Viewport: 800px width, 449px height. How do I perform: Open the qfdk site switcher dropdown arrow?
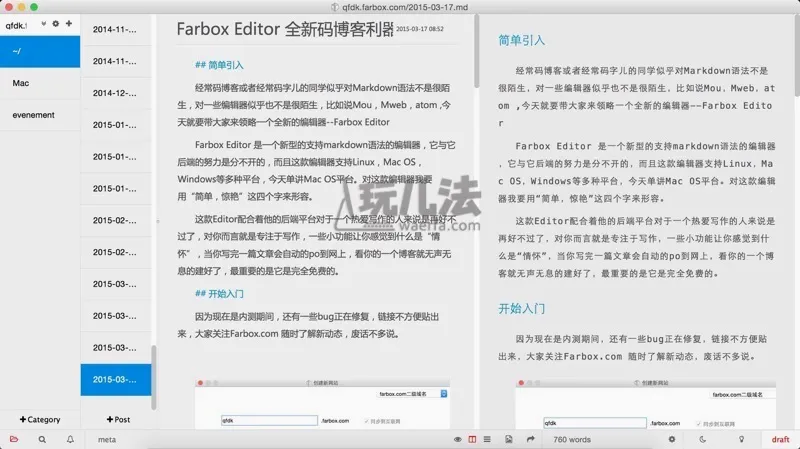click(44, 23)
